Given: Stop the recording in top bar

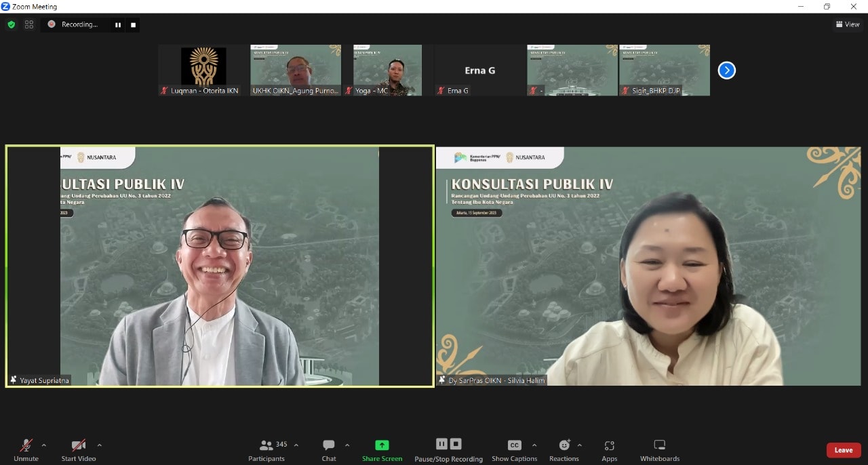Looking at the screenshot, I should pos(133,25).
